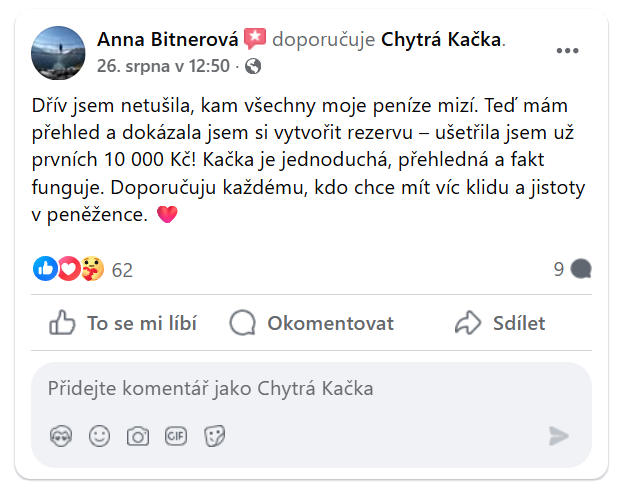The height and width of the screenshot is (491, 623).
Task: Open the three-dot post options menu
Action: (567, 50)
